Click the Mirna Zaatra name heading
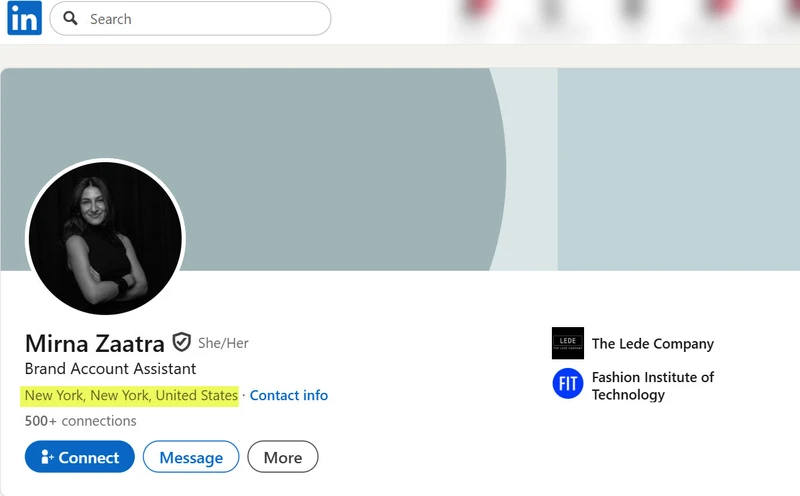Image resolution: width=800 pixels, height=496 pixels. pyautogui.click(x=95, y=343)
